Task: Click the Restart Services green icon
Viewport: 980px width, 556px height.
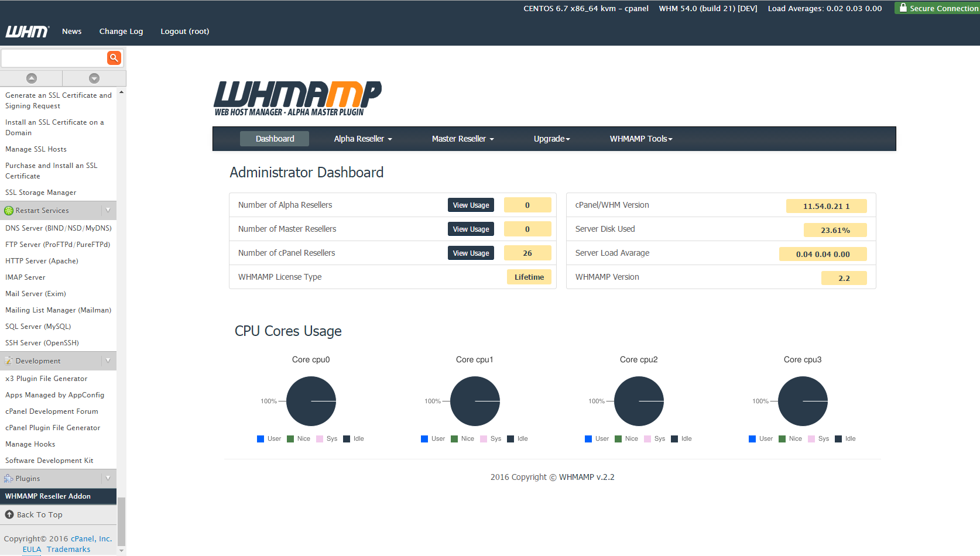Action: 9,210
